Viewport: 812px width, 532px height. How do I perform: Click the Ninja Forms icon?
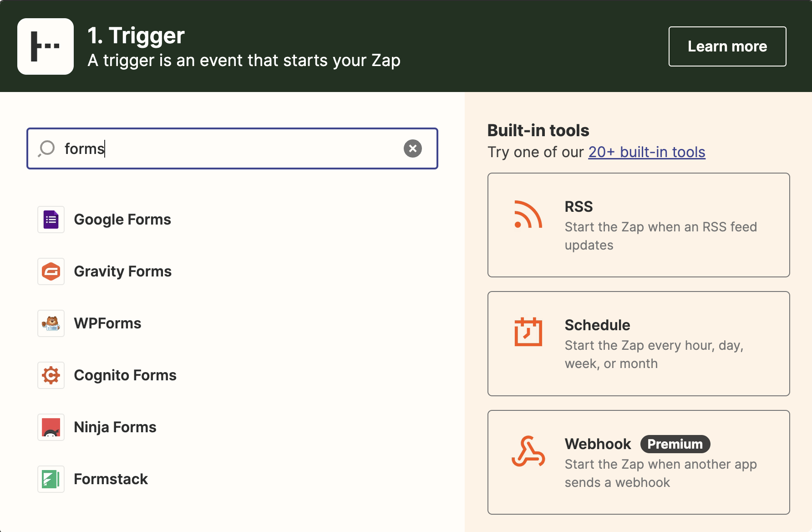point(51,427)
